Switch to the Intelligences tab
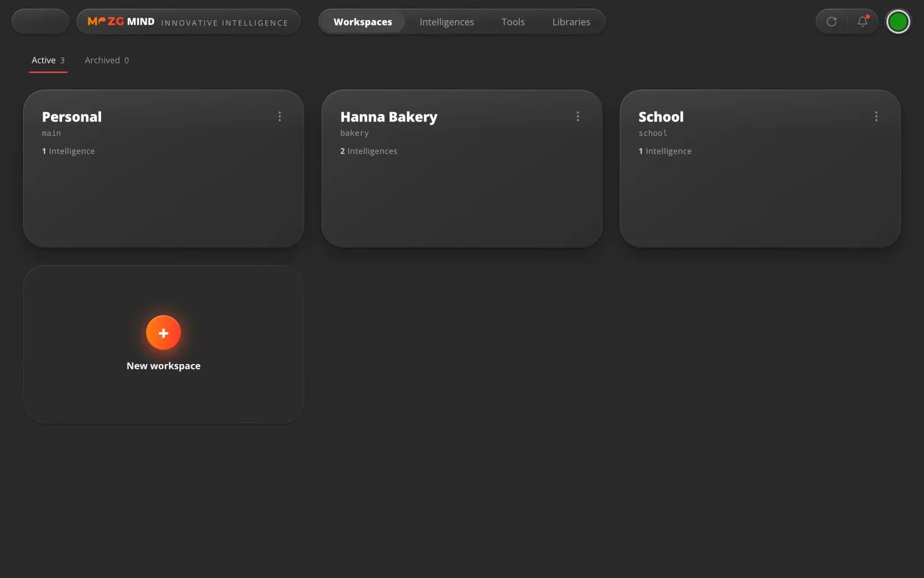924x578 pixels. pos(446,22)
